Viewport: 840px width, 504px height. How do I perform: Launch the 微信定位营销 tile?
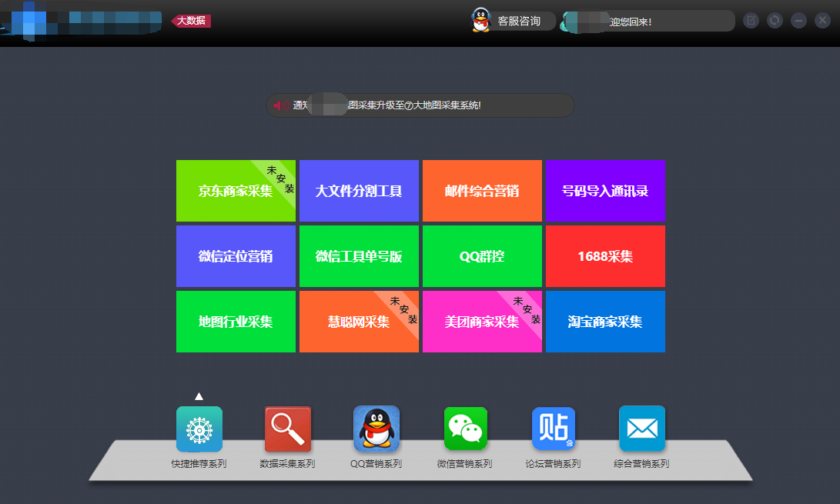point(236,256)
